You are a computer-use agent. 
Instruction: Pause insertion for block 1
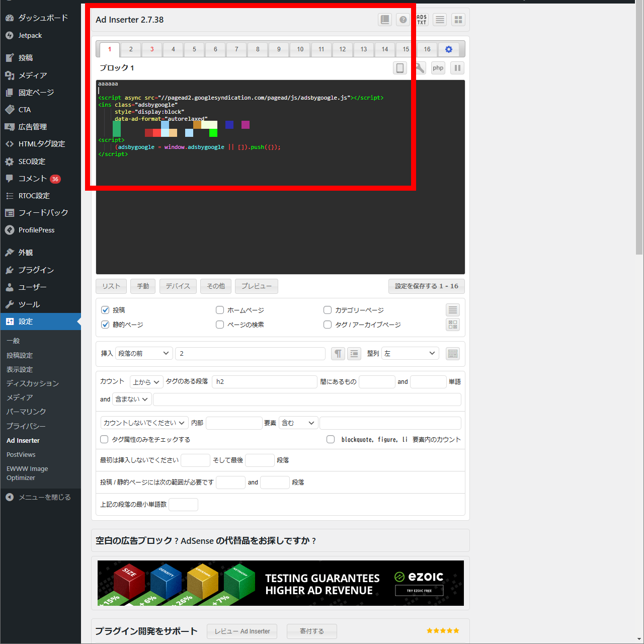(457, 68)
